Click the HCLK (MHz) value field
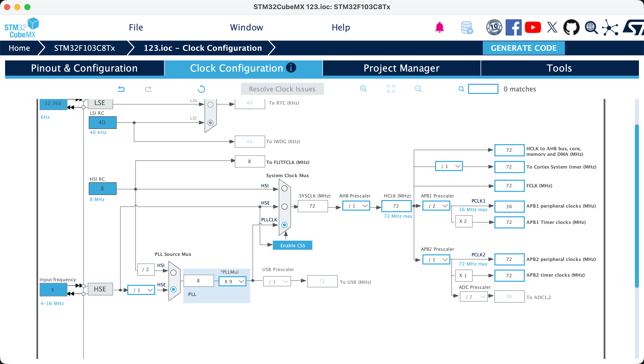The width and height of the screenshot is (644, 364). [396, 206]
